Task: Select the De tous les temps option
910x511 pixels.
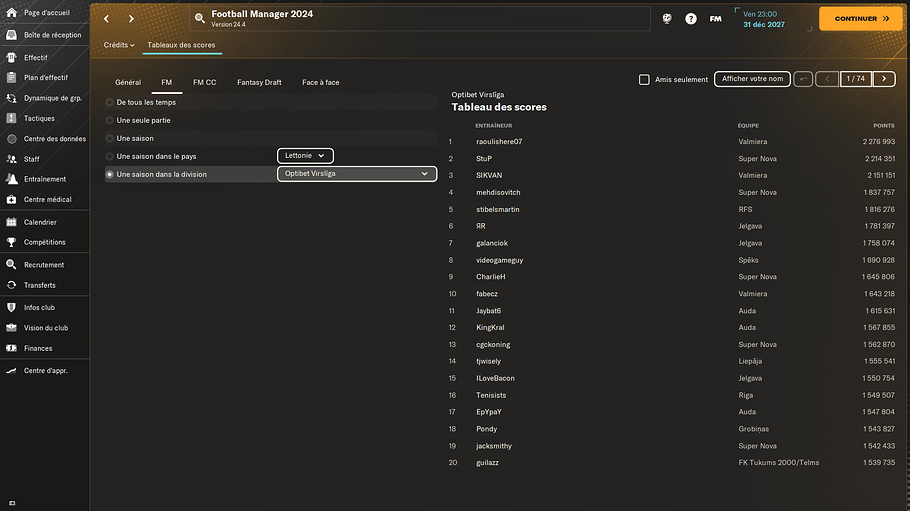Action: pos(110,102)
